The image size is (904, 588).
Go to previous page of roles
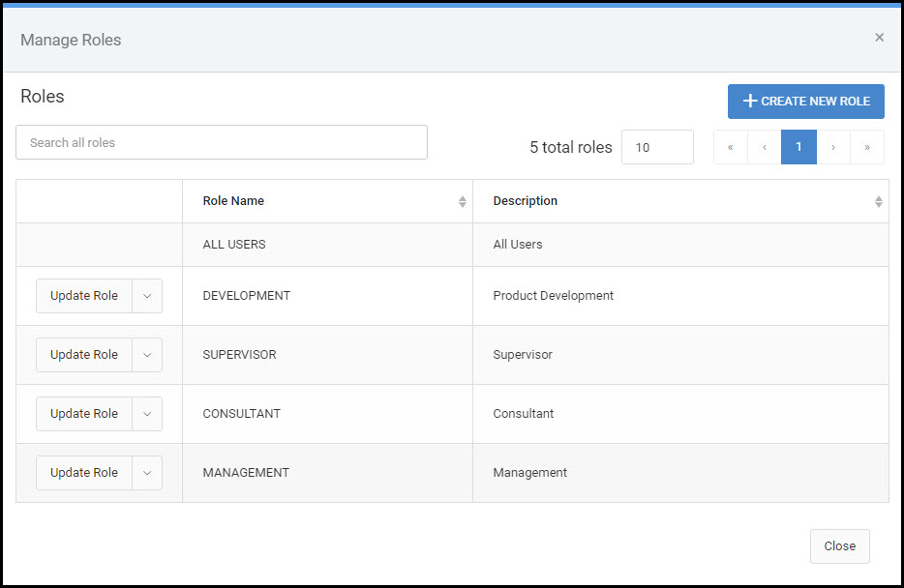[x=765, y=147]
